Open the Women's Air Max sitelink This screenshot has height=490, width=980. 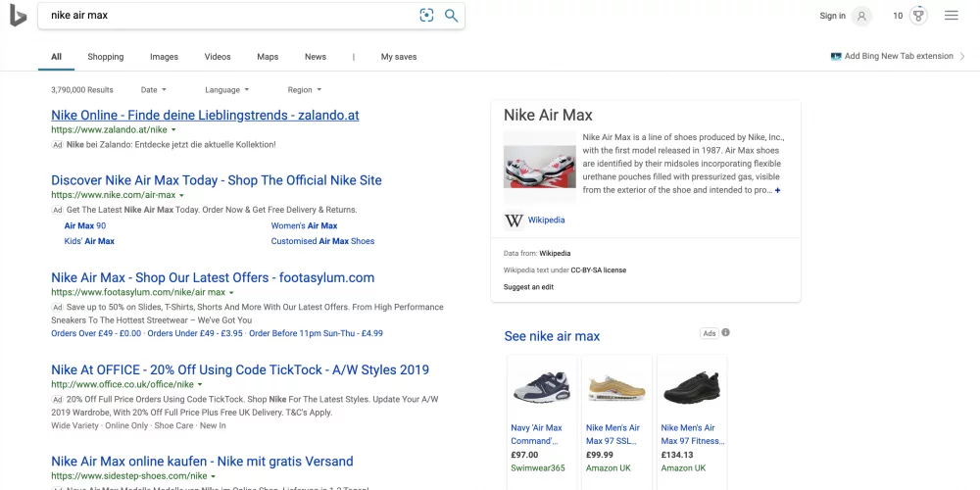pos(304,225)
